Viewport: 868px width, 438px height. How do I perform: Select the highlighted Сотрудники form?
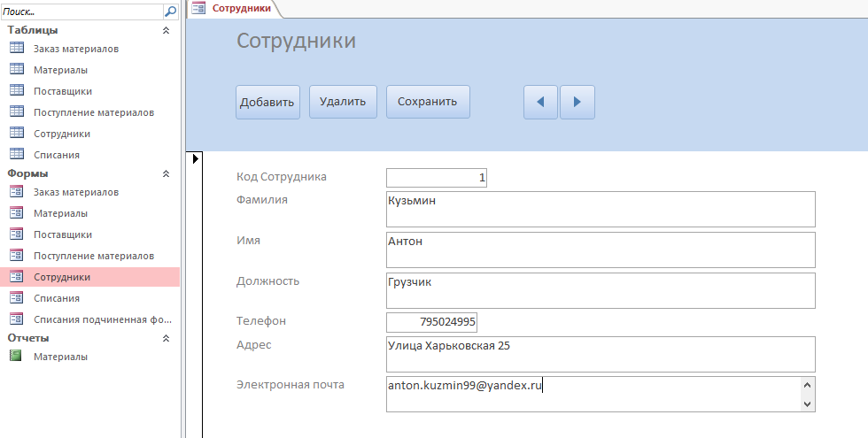click(89, 277)
